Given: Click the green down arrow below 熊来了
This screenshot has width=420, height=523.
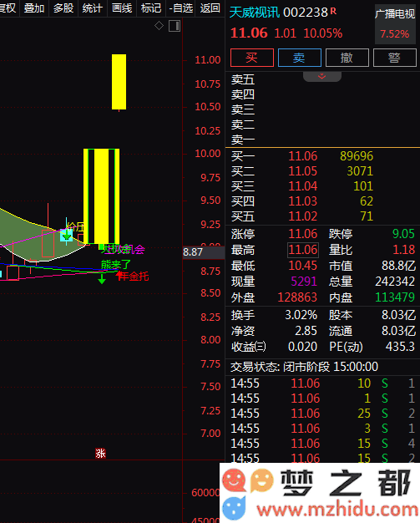Looking at the screenshot, I should coord(102,279).
